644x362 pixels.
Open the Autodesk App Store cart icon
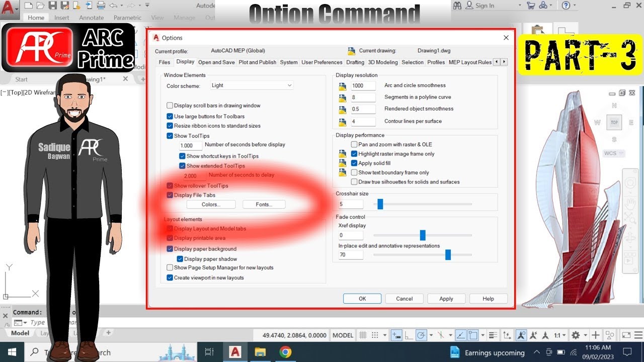tap(531, 6)
